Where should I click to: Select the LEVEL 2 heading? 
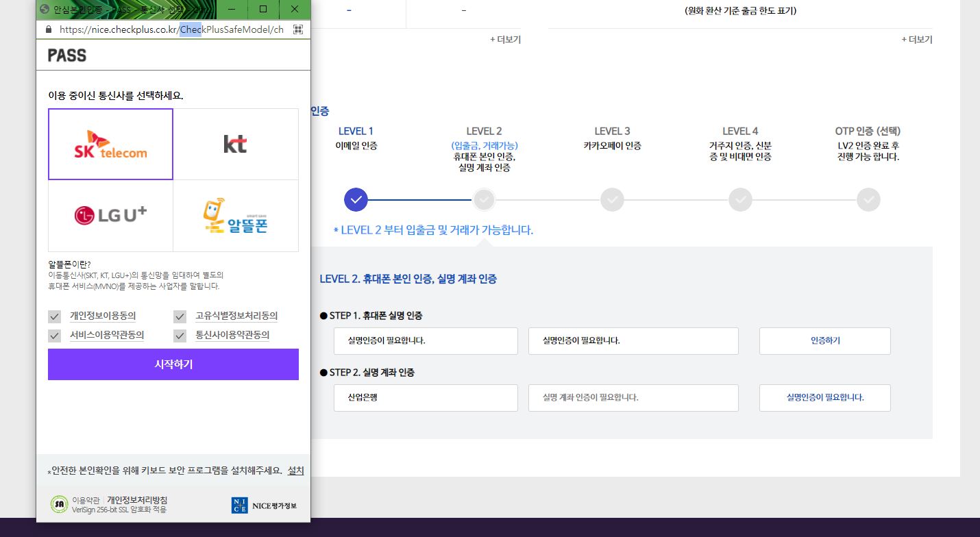coord(484,131)
